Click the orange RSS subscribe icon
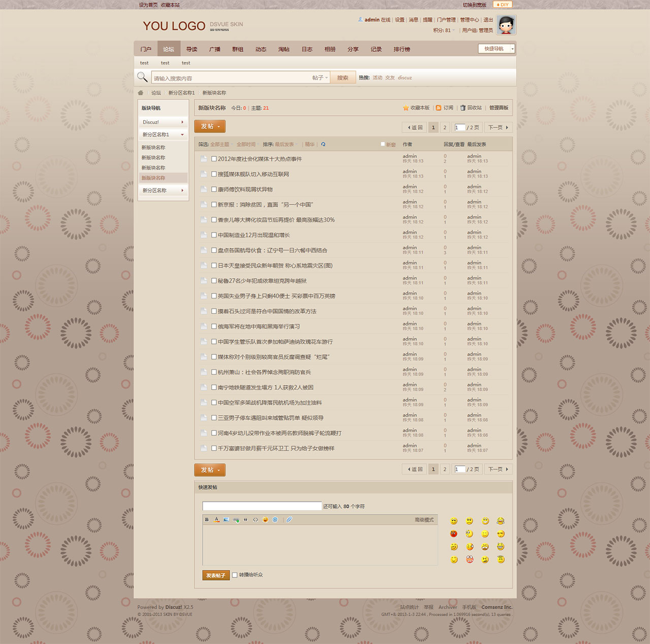 point(439,108)
